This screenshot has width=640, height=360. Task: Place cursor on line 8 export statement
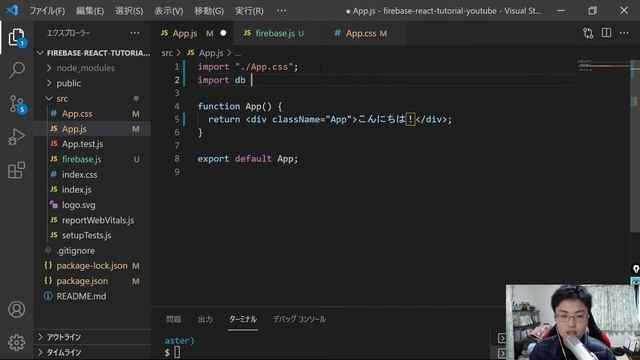point(248,159)
